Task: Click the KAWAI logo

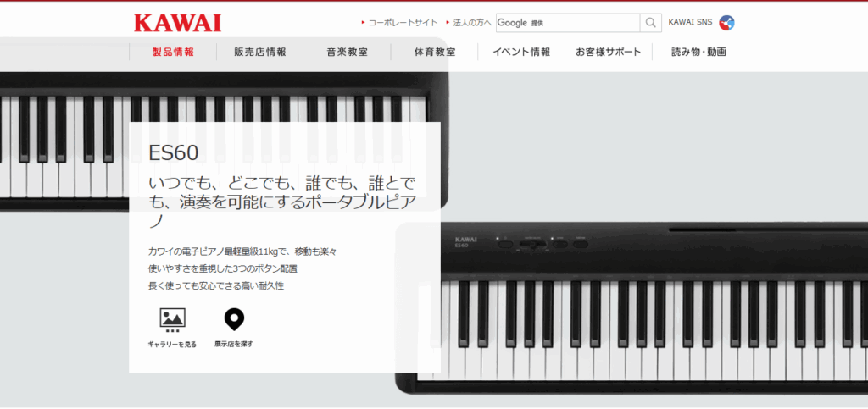Action: pos(177,23)
